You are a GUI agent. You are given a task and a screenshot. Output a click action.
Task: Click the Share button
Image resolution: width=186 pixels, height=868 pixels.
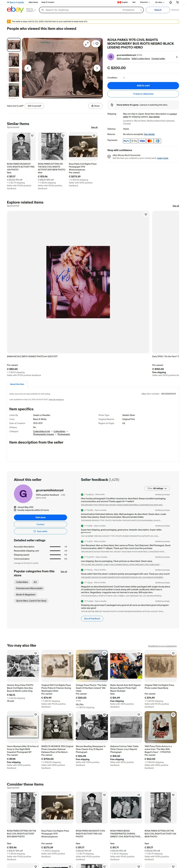pos(95,106)
